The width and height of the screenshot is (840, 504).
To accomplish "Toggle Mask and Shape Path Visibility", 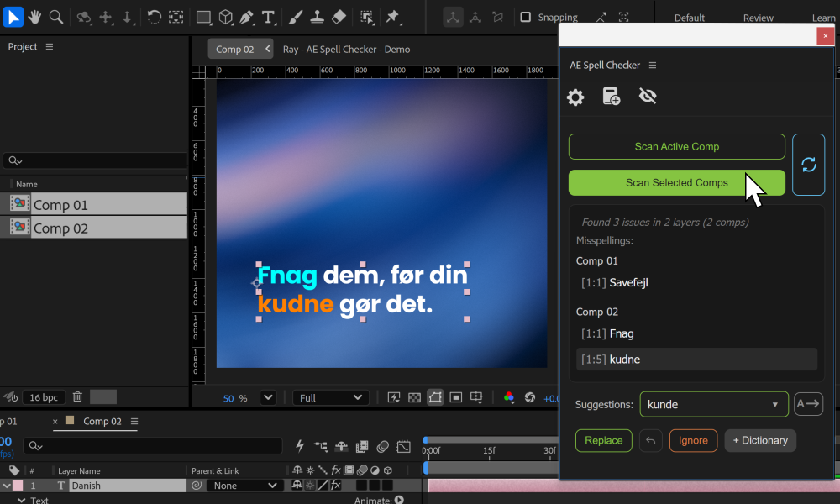I will [435, 397].
